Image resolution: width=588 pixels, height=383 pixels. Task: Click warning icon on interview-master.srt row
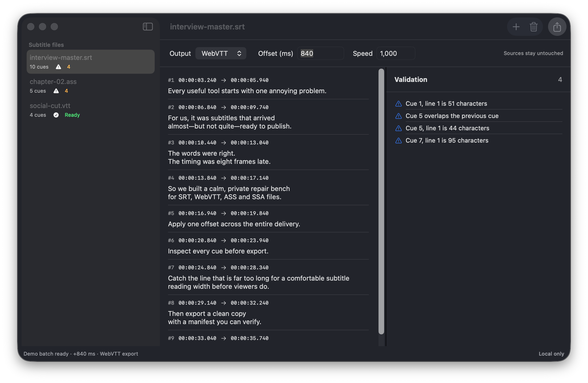tap(58, 67)
